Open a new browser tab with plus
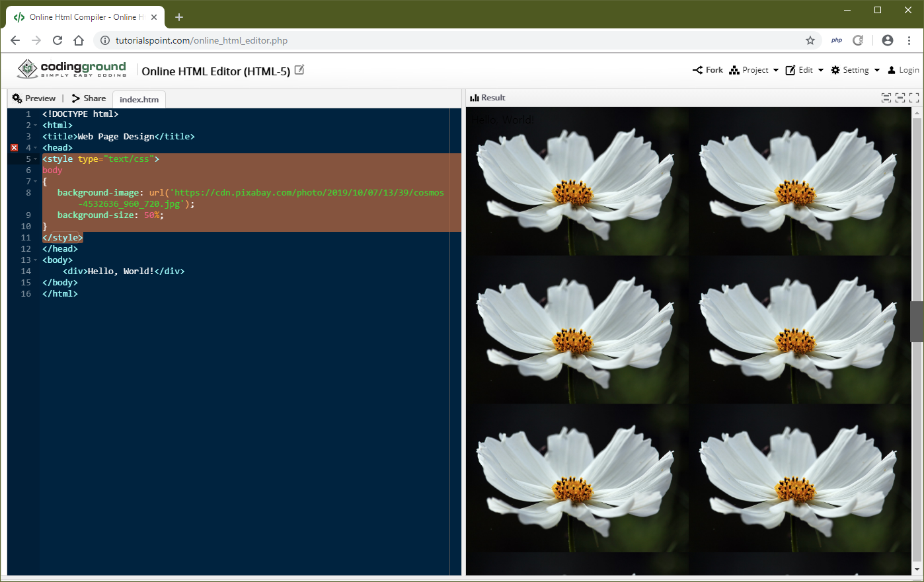 point(179,17)
